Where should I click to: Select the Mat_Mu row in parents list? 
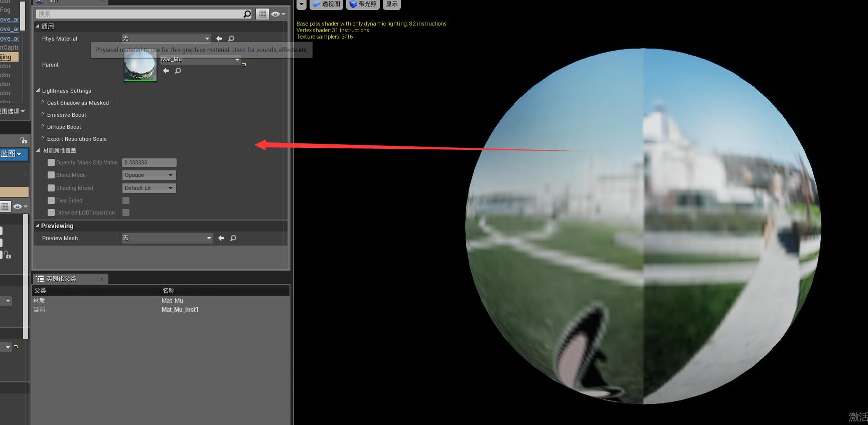pyautogui.click(x=161, y=301)
